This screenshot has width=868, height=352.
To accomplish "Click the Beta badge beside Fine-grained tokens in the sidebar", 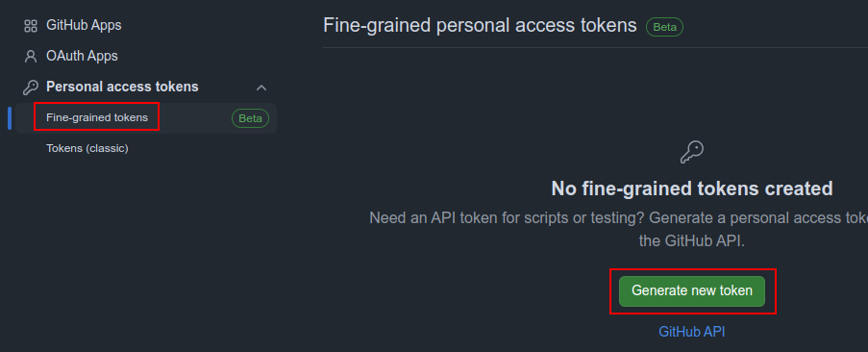I will tap(250, 118).
